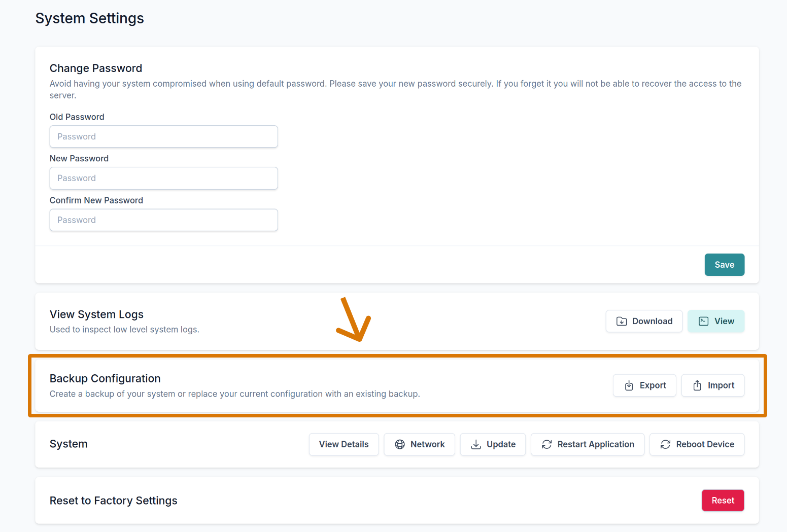Click the Export backup icon
The width and height of the screenshot is (787, 532).
[x=629, y=385]
